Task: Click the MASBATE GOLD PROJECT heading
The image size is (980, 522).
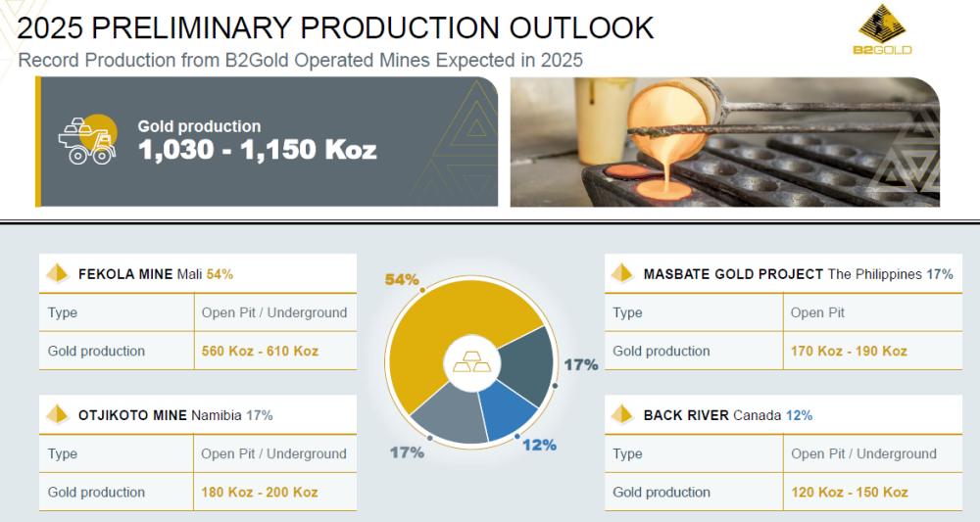Action: 733,274
